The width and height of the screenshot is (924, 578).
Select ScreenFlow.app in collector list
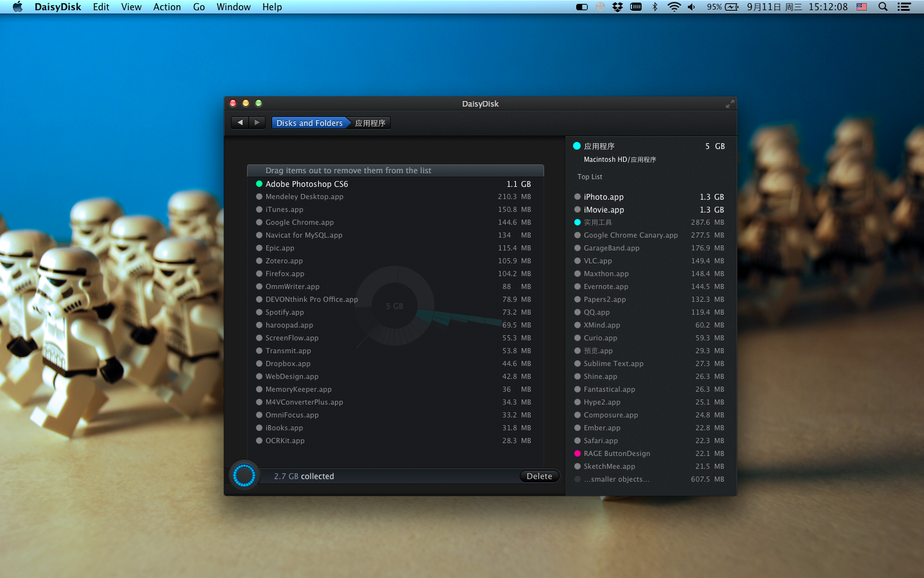tap(395, 338)
